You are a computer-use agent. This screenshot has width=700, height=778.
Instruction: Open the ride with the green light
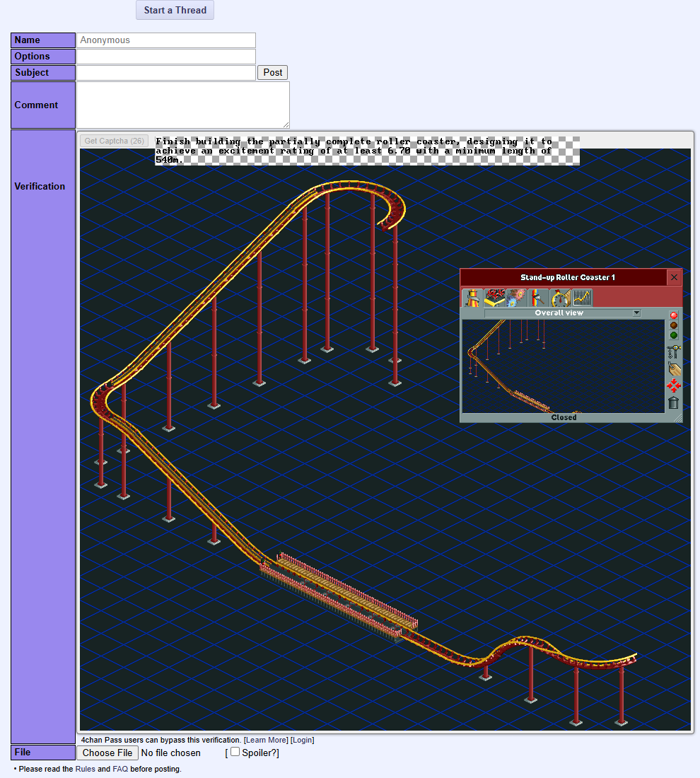point(674,335)
